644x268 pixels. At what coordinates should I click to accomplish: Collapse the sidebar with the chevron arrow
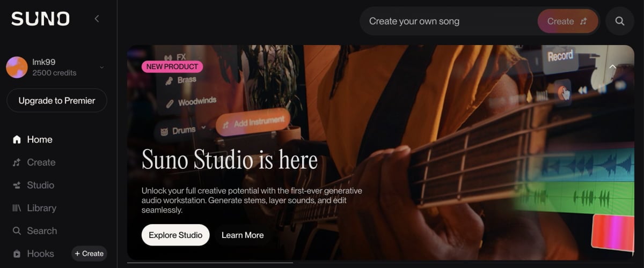[97, 19]
